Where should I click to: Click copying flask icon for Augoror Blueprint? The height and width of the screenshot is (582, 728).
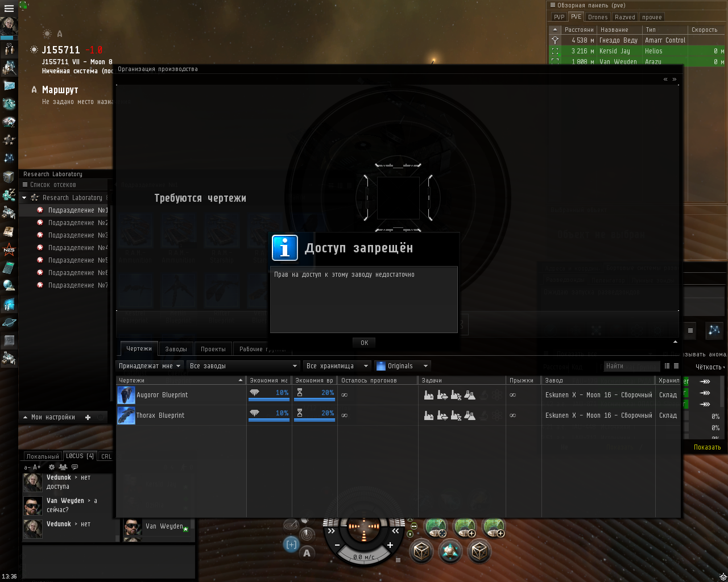470,395
